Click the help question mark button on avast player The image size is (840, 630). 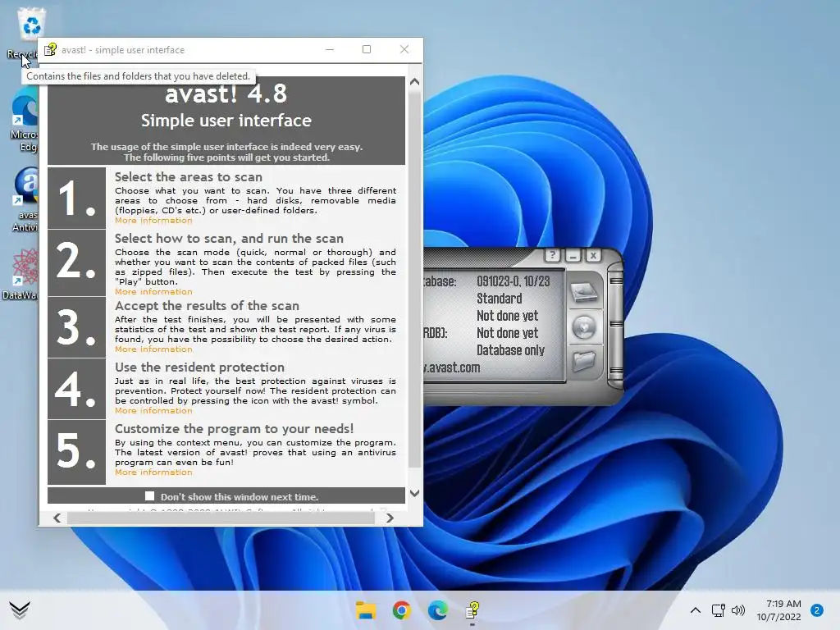(x=552, y=256)
